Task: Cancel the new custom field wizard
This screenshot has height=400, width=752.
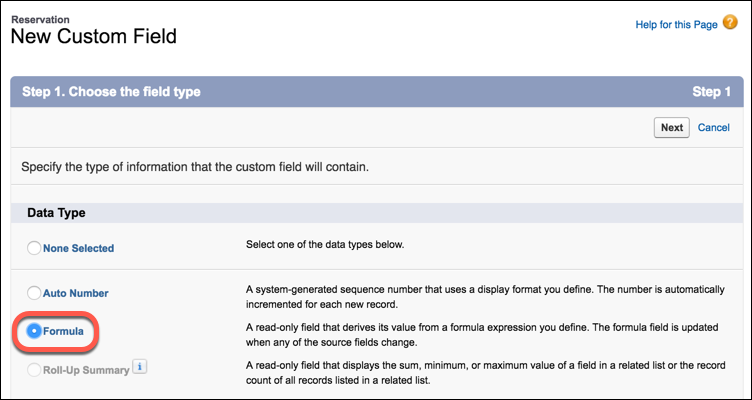Action: click(x=714, y=128)
